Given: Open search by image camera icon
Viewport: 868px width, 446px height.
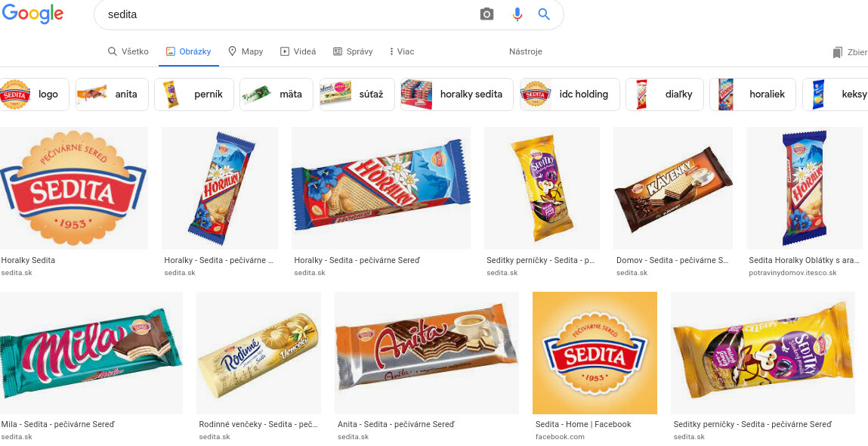Looking at the screenshot, I should pos(487,14).
